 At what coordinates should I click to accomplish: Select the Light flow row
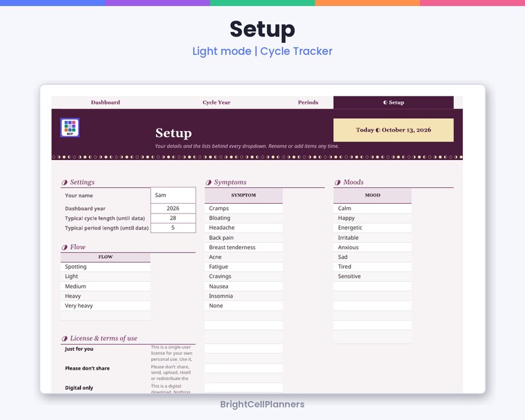click(106, 276)
